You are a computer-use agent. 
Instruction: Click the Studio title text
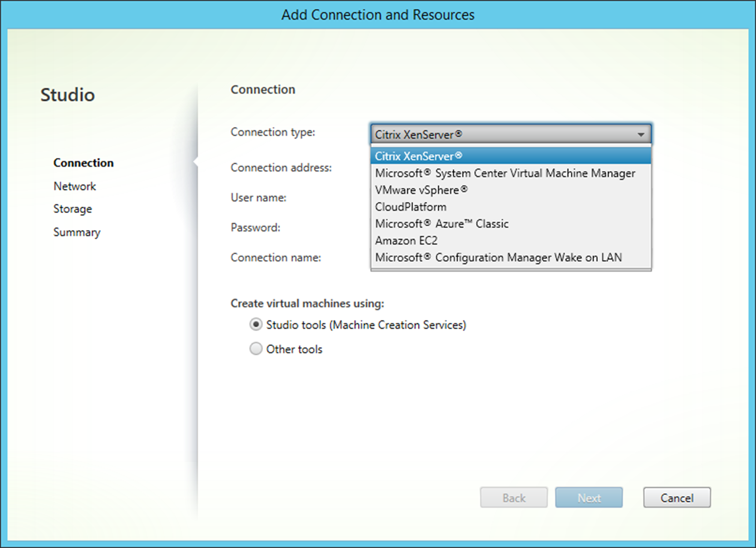click(68, 95)
